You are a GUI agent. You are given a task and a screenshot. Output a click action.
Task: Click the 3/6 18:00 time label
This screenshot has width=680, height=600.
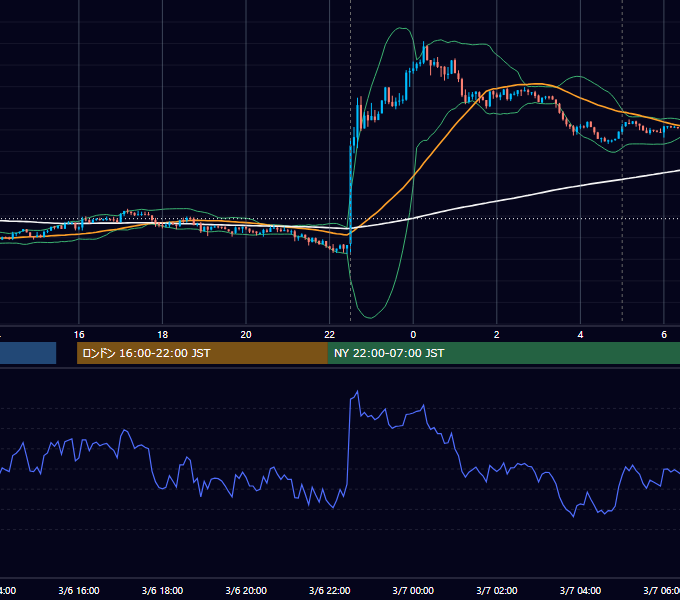(163, 590)
